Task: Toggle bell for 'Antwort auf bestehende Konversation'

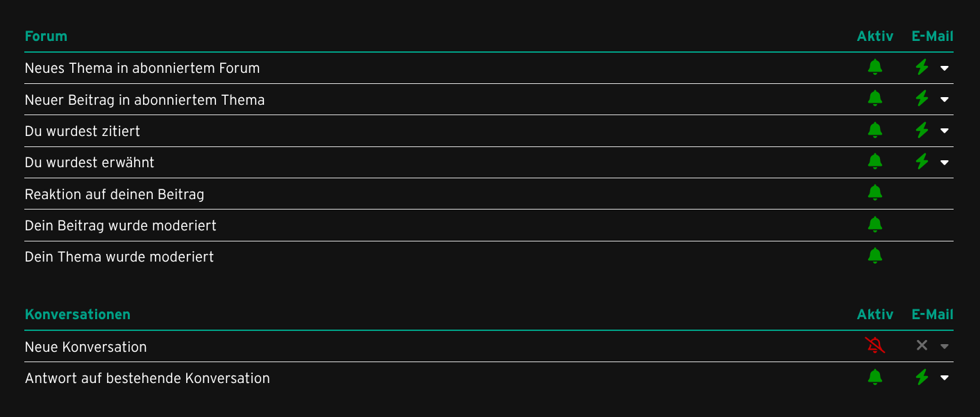Action: click(x=875, y=377)
